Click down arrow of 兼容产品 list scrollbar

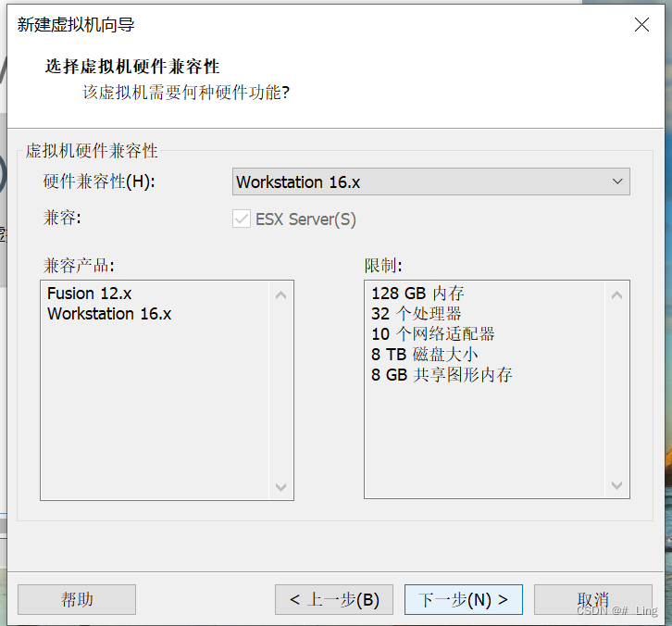(280, 487)
